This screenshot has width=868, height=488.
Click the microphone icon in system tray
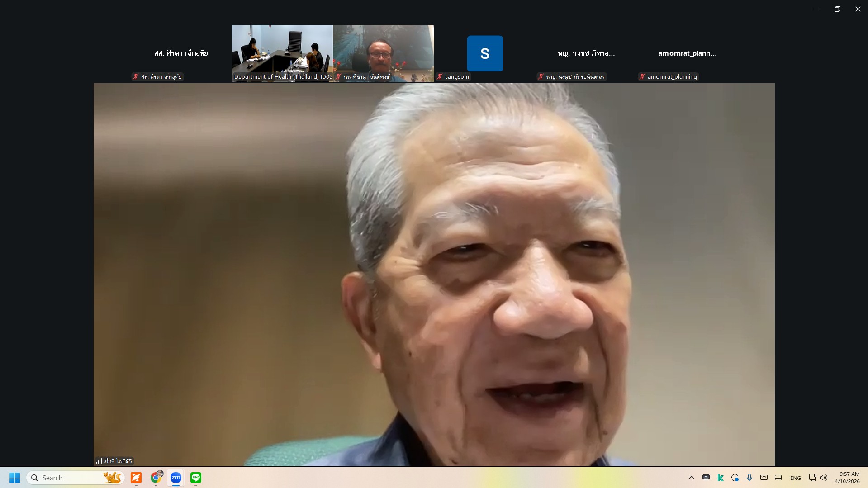coord(749,478)
